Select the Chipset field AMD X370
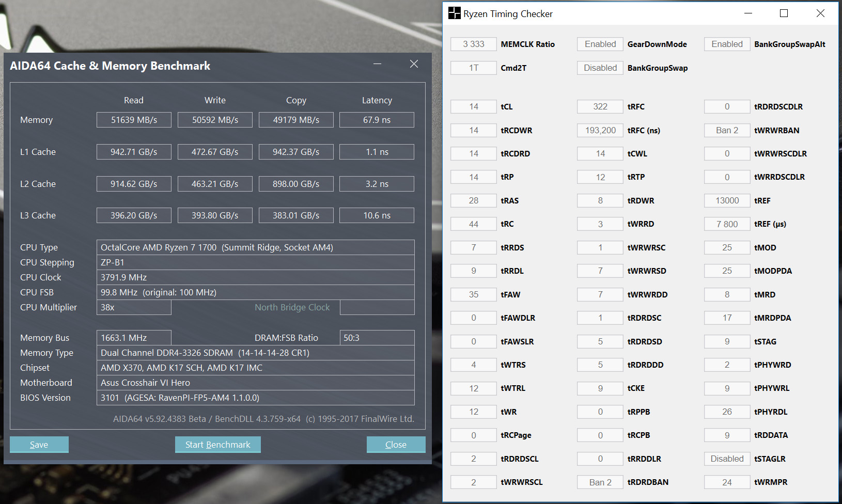Viewport: 842px width, 504px height. click(x=255, y=368)
